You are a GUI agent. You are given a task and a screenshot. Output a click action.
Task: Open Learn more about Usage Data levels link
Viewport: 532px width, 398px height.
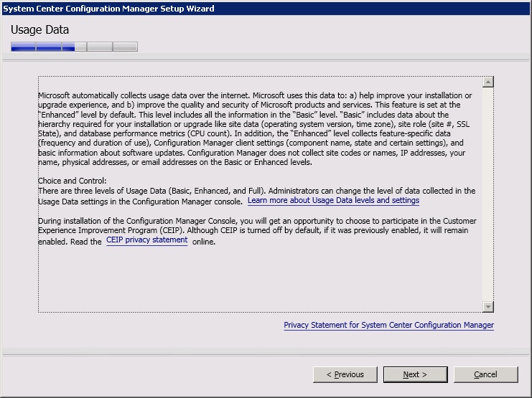pyautogui.click(x=333, y=201)
